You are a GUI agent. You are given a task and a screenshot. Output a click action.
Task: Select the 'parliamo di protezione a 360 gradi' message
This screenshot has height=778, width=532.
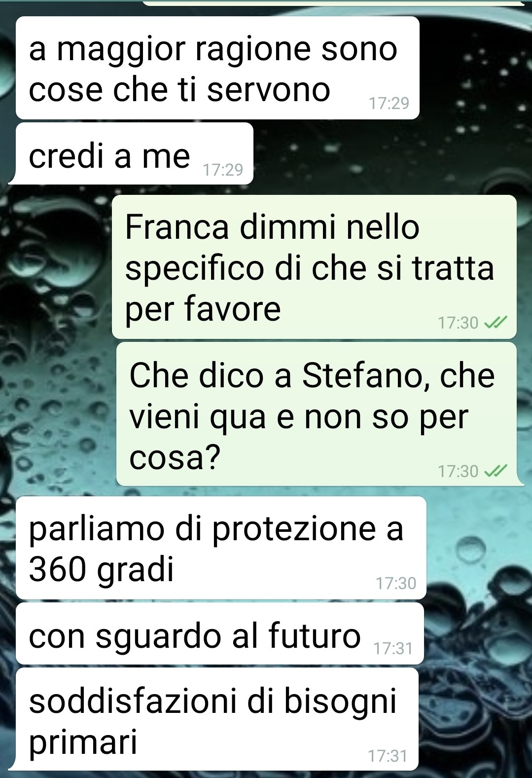(x=221, y=548)
